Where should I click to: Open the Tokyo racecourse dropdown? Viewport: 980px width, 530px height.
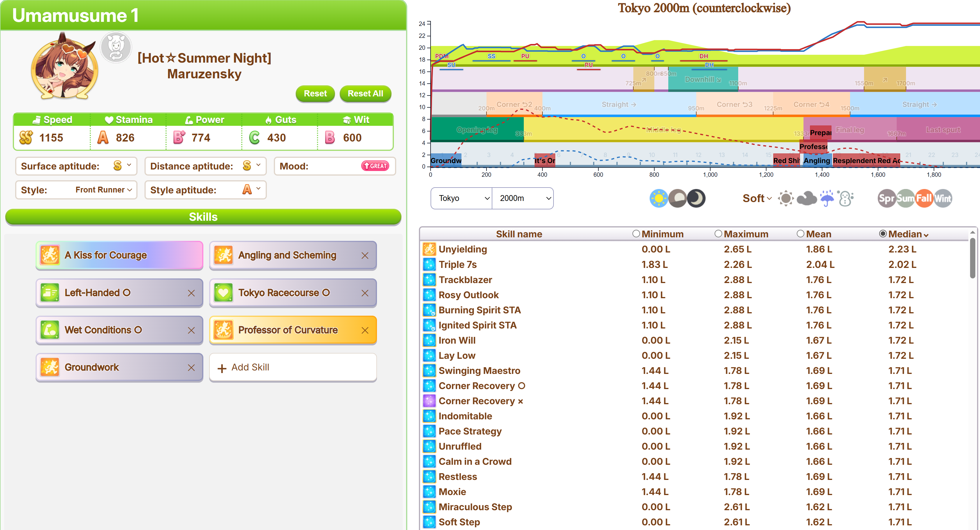461,198
